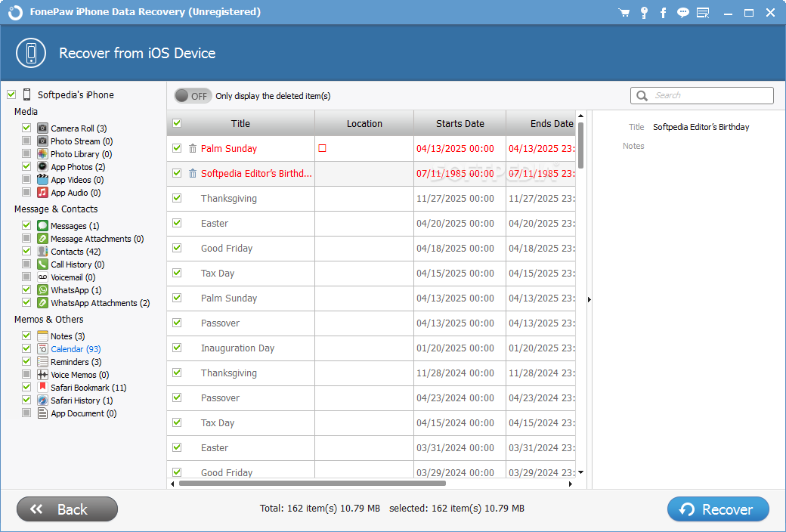Uncheck checkbox for Softpedia Editor's Birthday row
The width and height of the screenshot is (786, 532).
(x=177, y=173)
